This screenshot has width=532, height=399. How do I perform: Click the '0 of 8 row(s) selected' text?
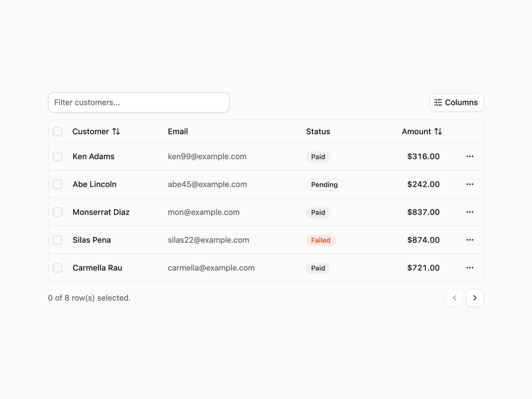coord(89,298)
